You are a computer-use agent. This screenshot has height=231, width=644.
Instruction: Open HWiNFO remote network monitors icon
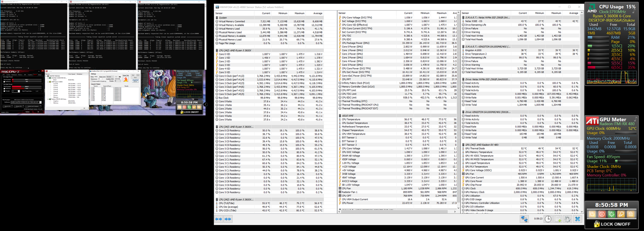tap(524, 219)
